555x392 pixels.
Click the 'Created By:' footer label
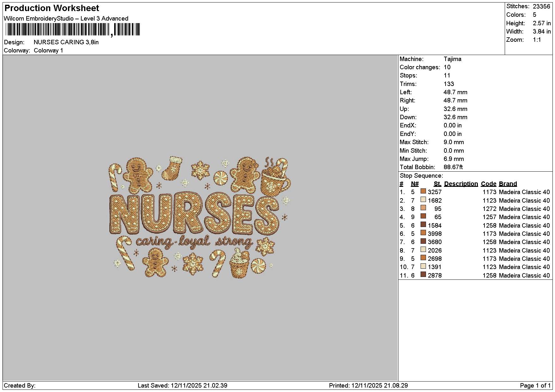click(x=20, y=386)
